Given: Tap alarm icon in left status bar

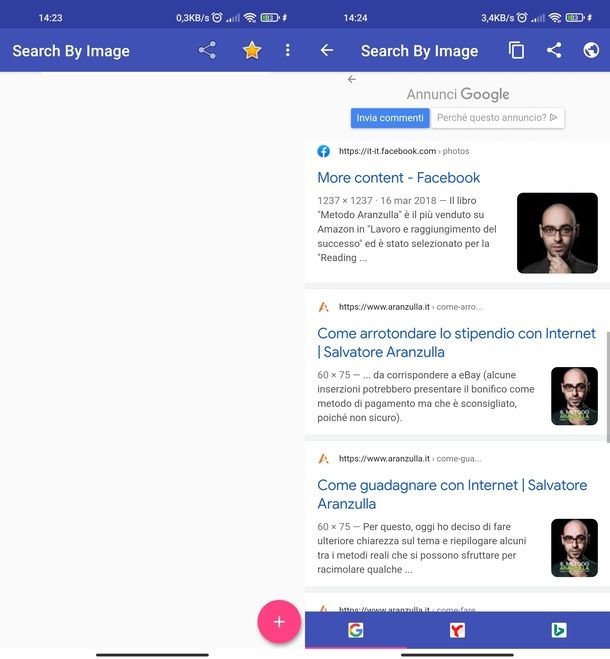Looking at the screenshot, I should 217,18.
